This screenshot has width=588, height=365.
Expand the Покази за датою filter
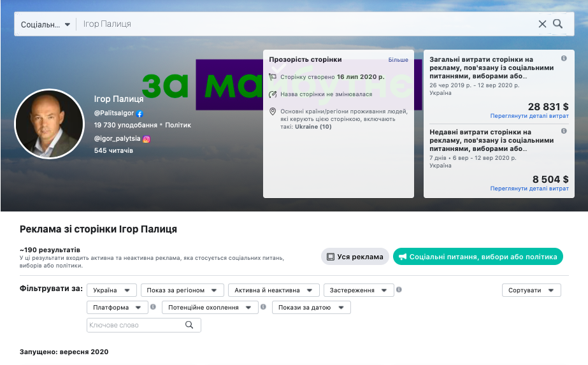[311, 308]
